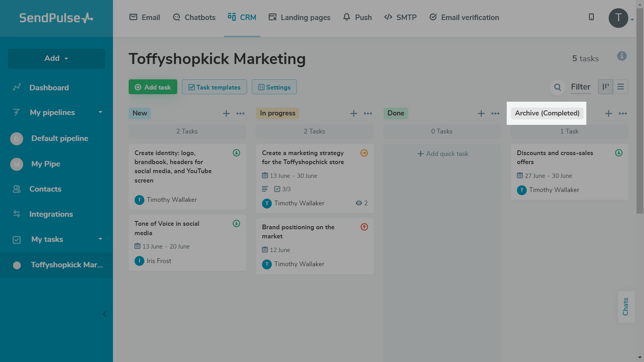Expand the Add dropdown button
The height and width of the screenshot is (362, 644).
pyautogui.click(x=56, y=59)
